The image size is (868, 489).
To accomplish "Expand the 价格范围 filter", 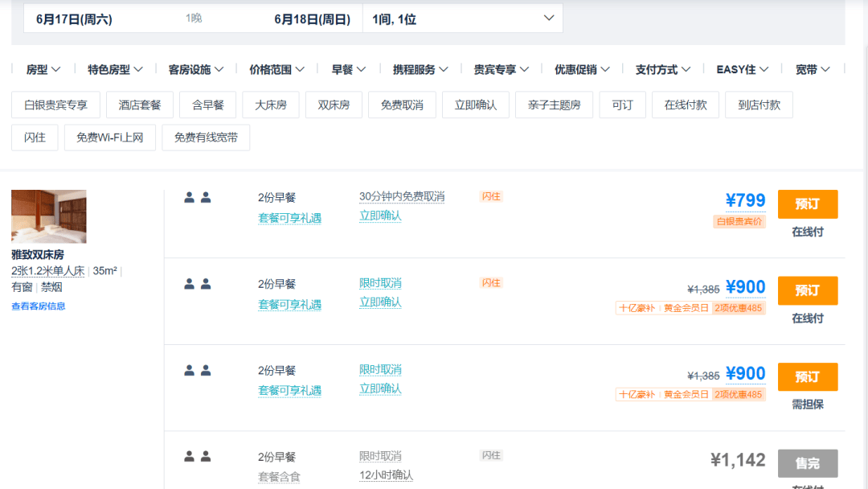I will click(x=276, y=69).
